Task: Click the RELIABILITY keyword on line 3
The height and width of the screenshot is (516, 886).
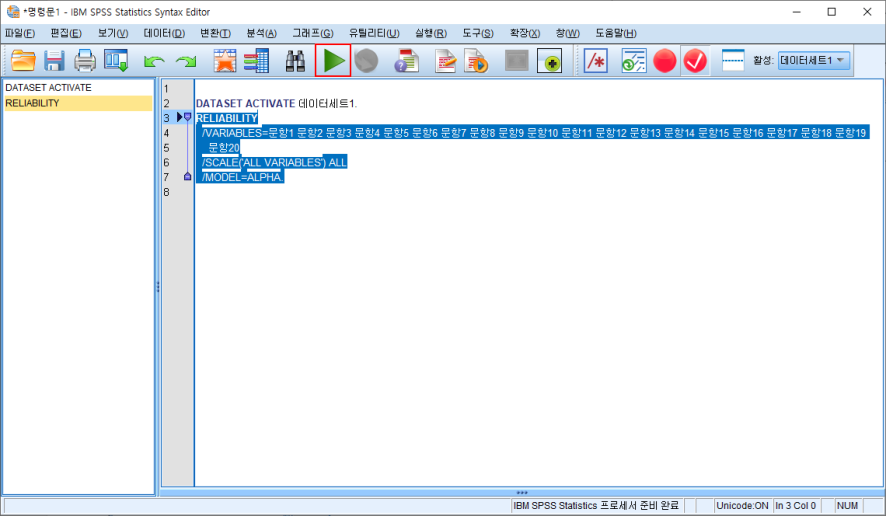Action: tap(227, 118)
